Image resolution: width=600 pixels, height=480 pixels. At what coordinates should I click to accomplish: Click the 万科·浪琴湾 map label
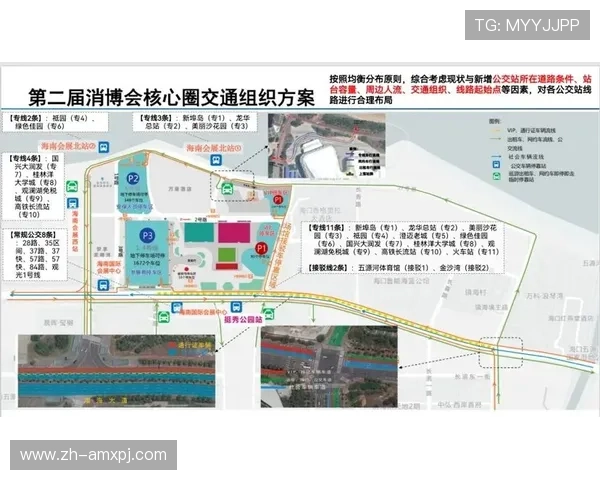[544, 296]
